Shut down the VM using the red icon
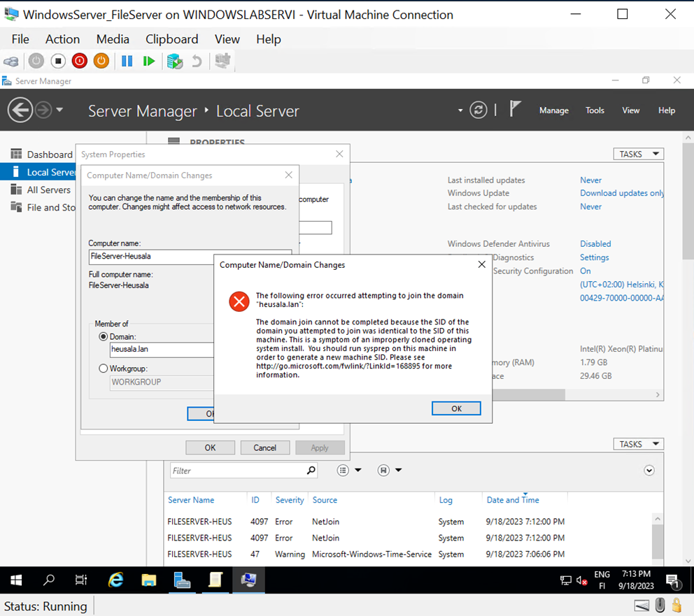 (79, 61)
